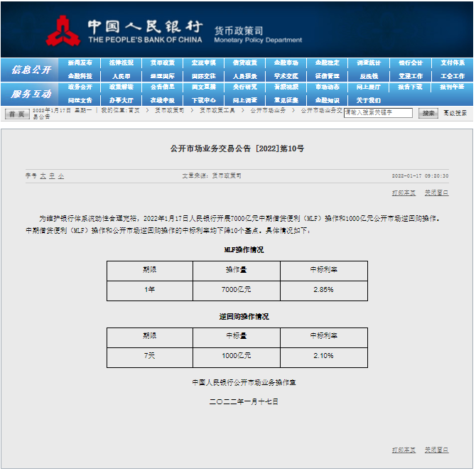Follow the 公开市场业务 breadcrumb link
This screenshot has height=471, width=476.
coord(268,110)
